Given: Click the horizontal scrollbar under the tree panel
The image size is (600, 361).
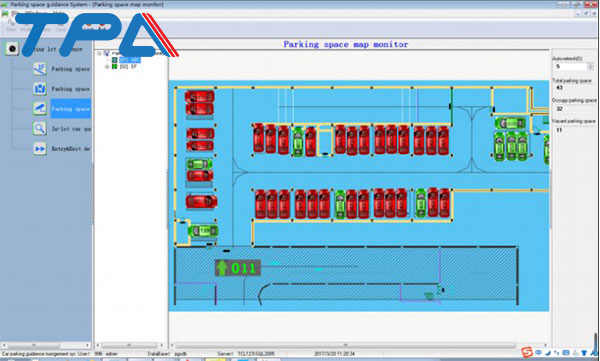Looking at the screenshot, I should 130,345.
